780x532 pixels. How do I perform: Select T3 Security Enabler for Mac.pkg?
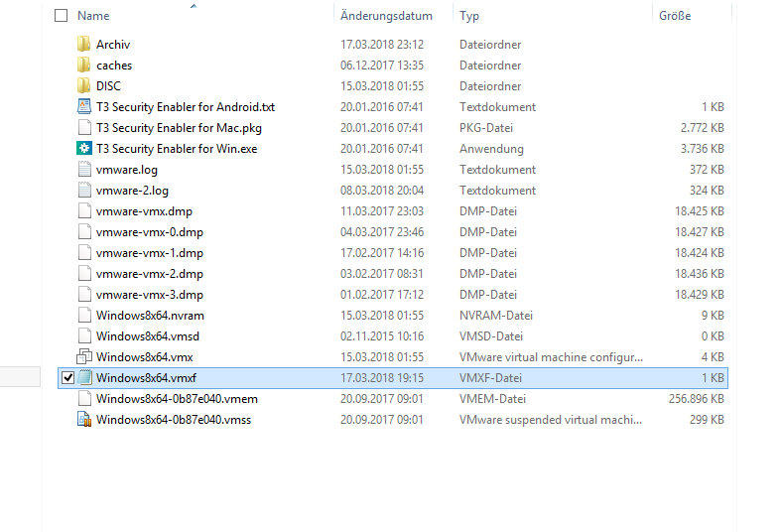coord(179,128)
